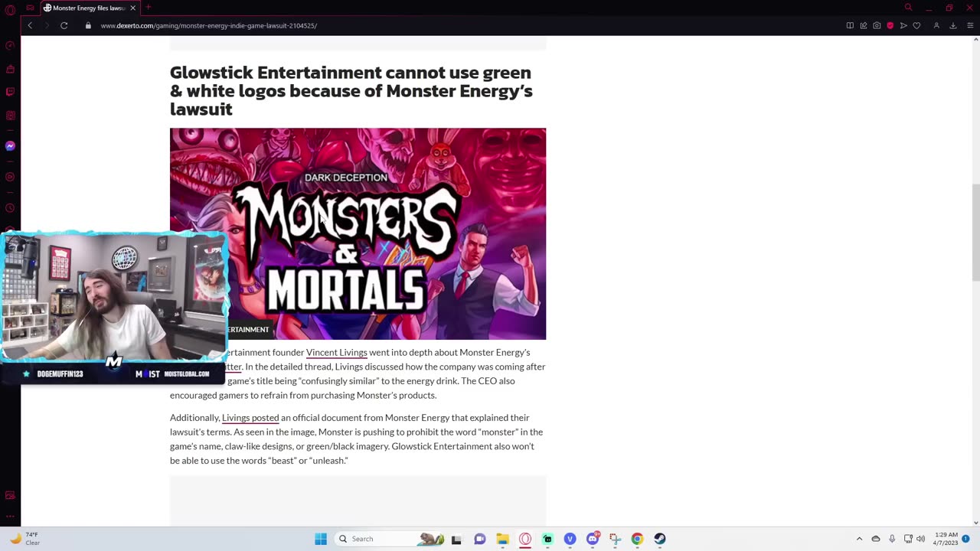Open the reader mode book icon
Viewport: 980px width, 551px height.
[x=850, y=25]
